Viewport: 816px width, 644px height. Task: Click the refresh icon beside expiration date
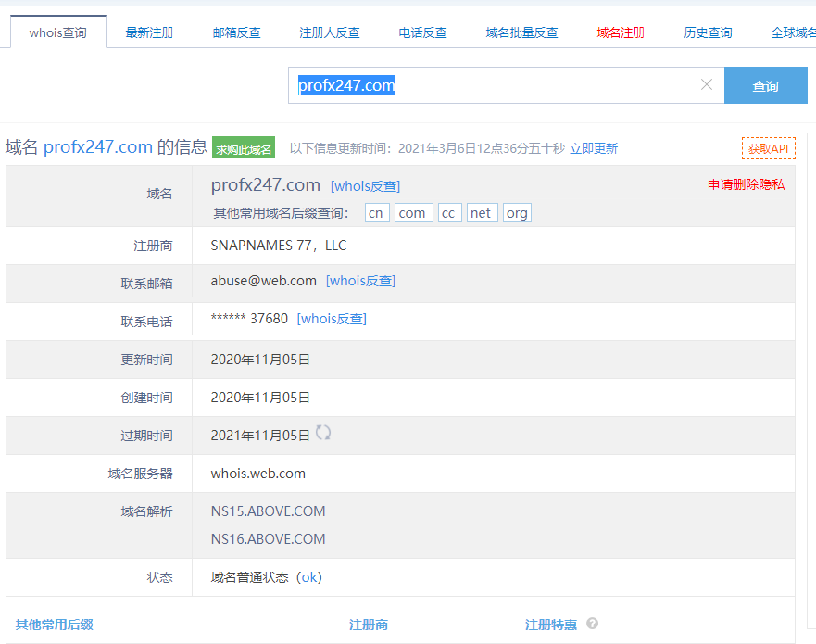tap(323, 433)
